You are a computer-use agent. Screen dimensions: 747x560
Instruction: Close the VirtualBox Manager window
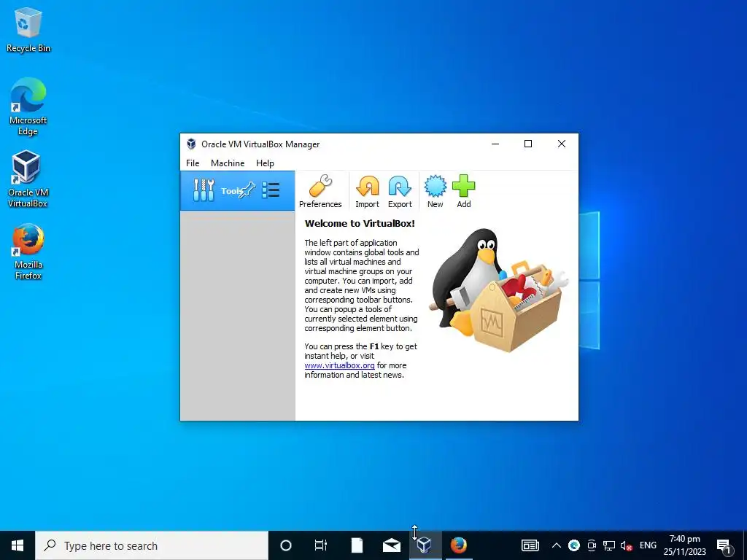(562, 144)
